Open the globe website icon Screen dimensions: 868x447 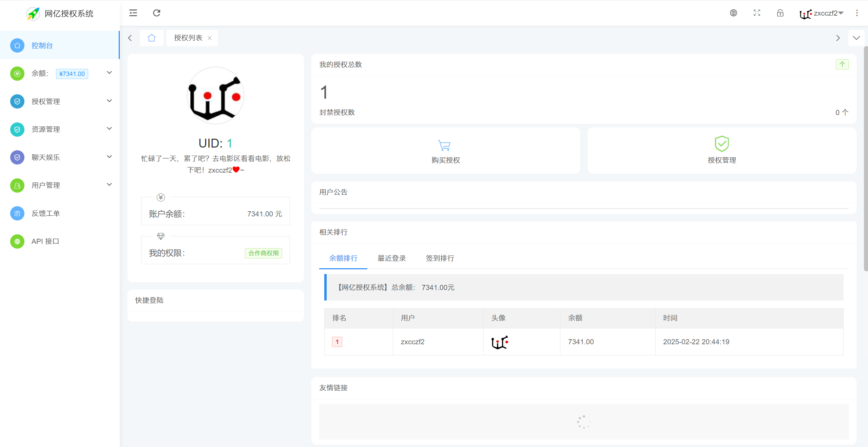pos(733,13)
